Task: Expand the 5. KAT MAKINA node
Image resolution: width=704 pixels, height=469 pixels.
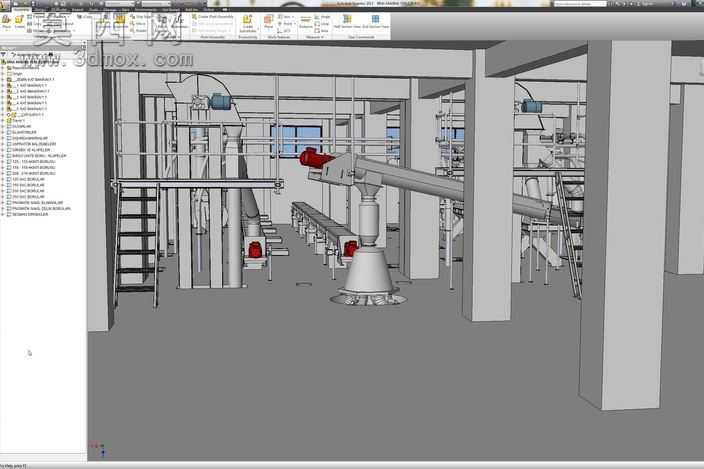Action: 3,109
